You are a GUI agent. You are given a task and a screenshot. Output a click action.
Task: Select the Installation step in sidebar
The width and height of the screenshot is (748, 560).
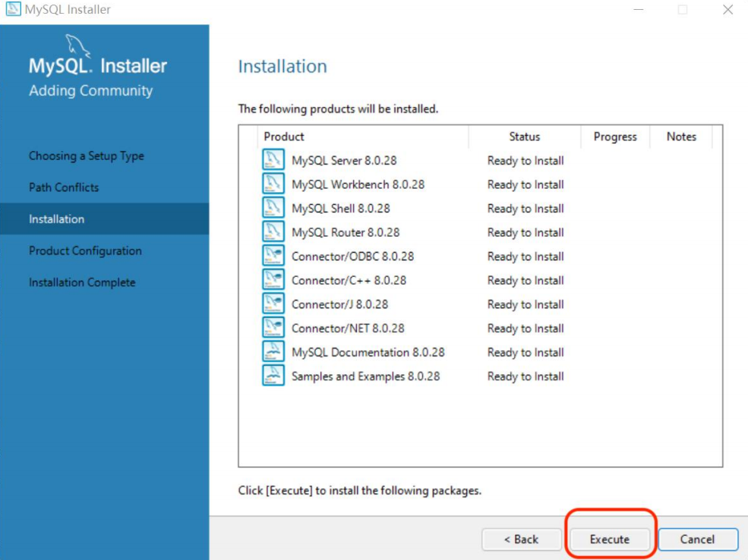click(105, 219)
